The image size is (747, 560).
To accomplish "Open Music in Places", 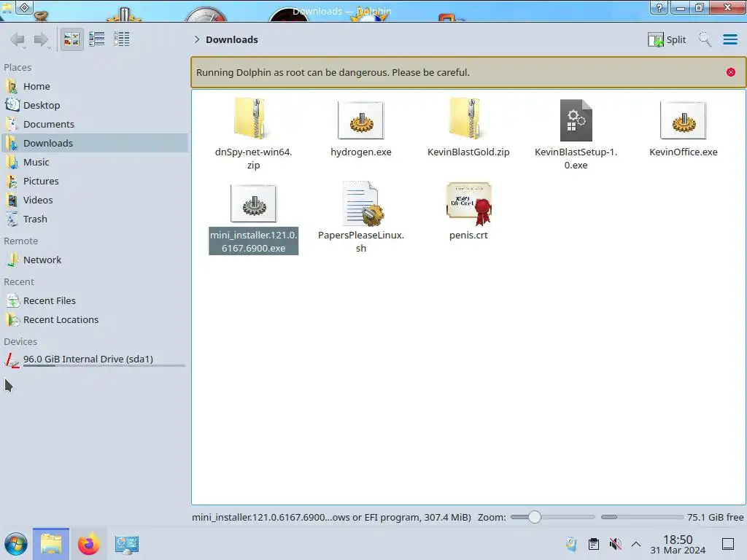I will [x=96, y=163].
